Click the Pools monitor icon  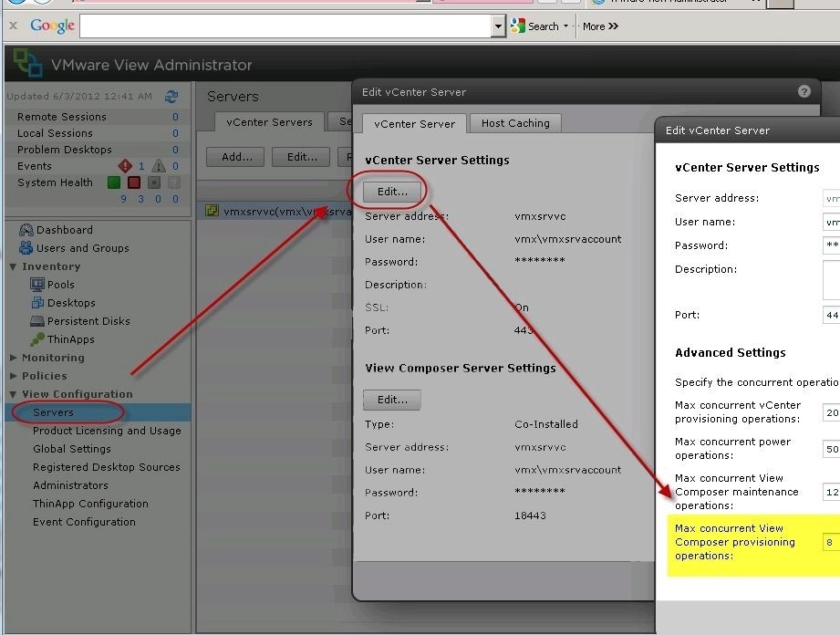(37, 285)
